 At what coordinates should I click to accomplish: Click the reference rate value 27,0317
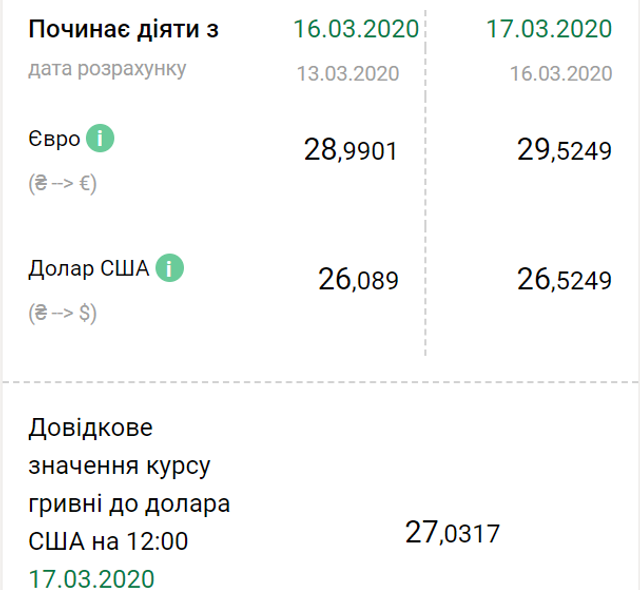(452, 532)
